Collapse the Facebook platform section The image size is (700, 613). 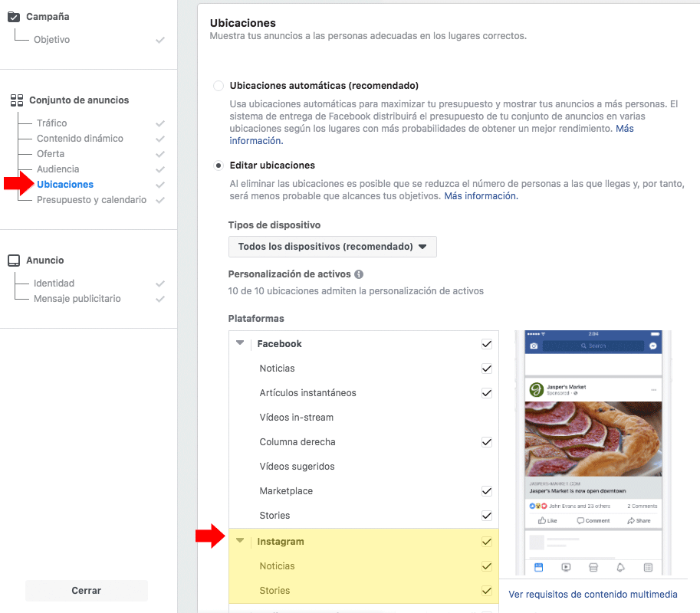click(x=240, y=343)
